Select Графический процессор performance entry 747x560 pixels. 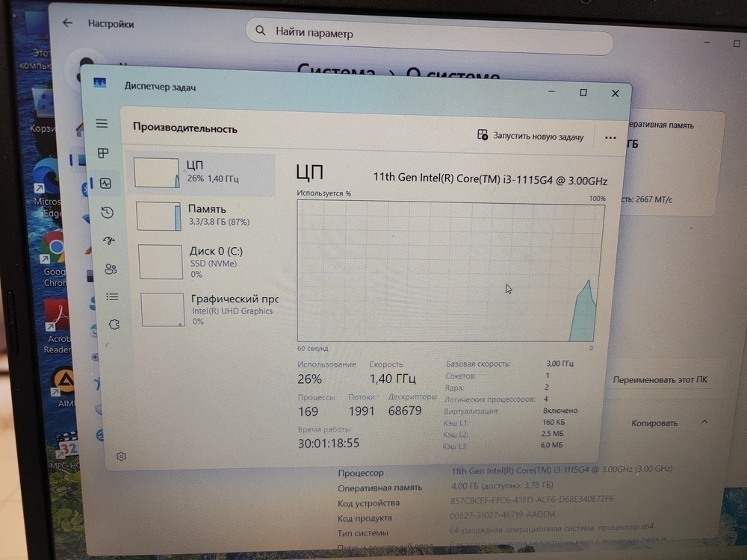pos(208,310)
